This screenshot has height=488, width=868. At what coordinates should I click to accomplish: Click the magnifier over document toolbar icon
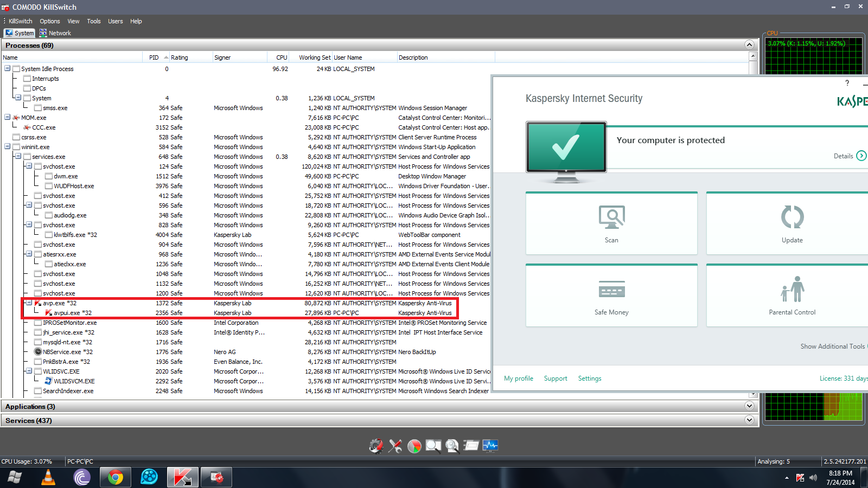452,446
